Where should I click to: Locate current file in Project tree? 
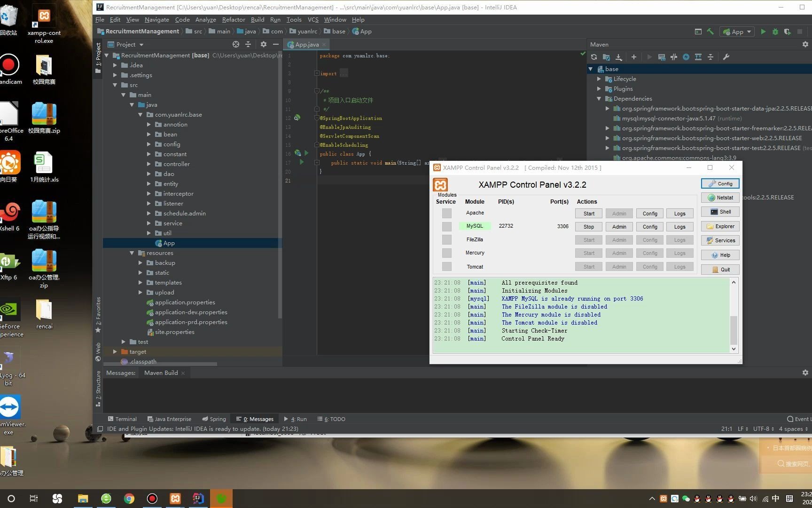pos(236,44)
